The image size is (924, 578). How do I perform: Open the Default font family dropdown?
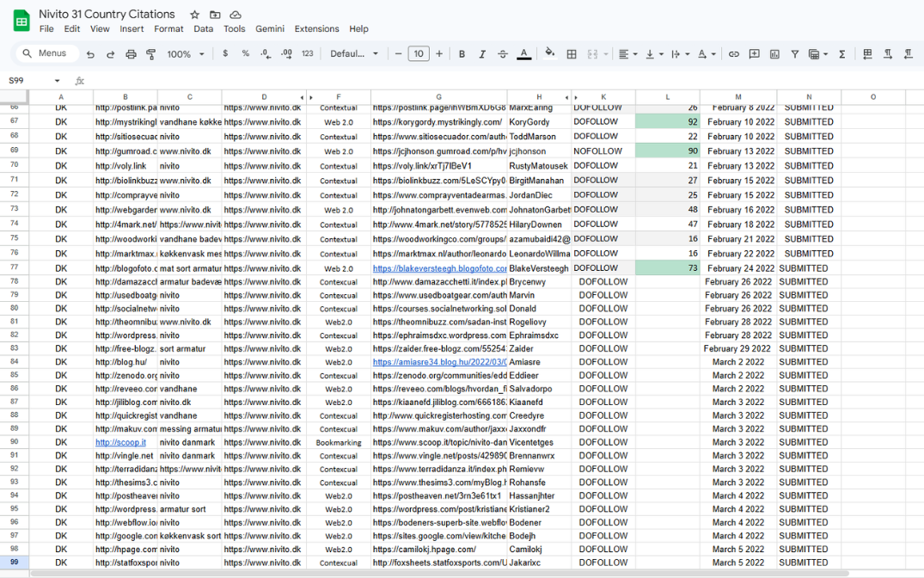pyautogui.click(x=354, y=54)
